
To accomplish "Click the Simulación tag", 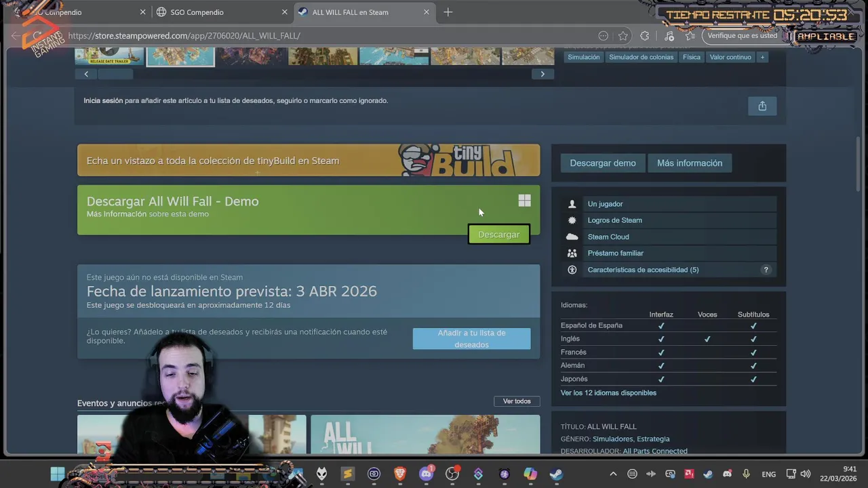I will pos(583,57).
